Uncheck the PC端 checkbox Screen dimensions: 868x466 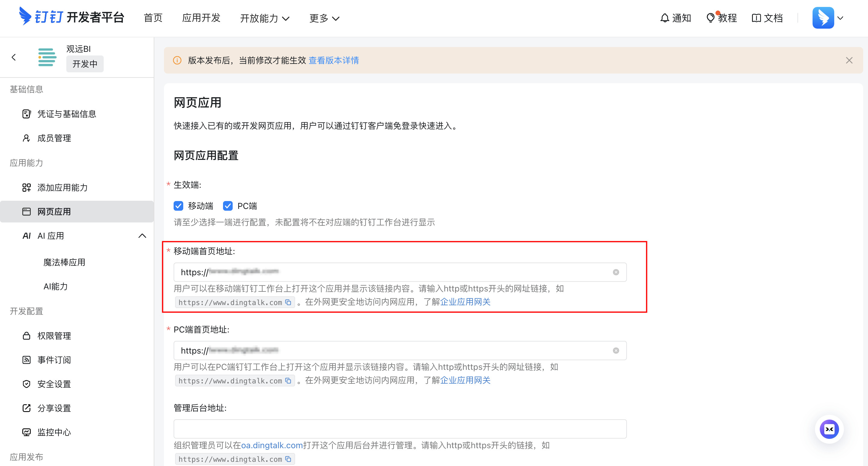(x=228, y=206)
